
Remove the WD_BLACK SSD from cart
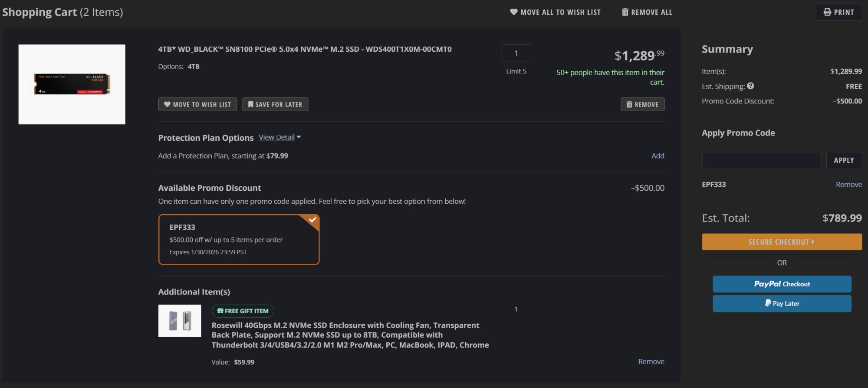coord(642,104)
